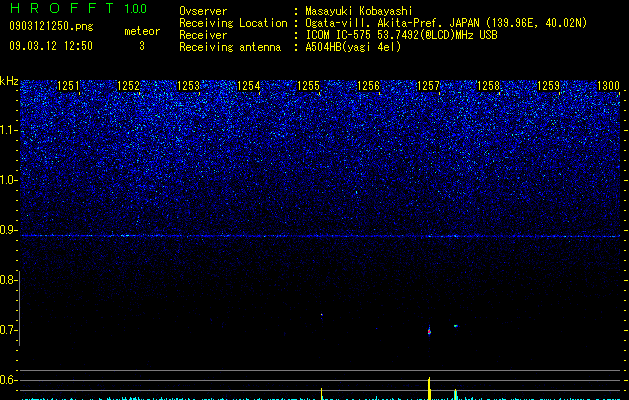Click the 0.9 kHz axis label
The width and height of the screenshot is (629, 400).
8,230
